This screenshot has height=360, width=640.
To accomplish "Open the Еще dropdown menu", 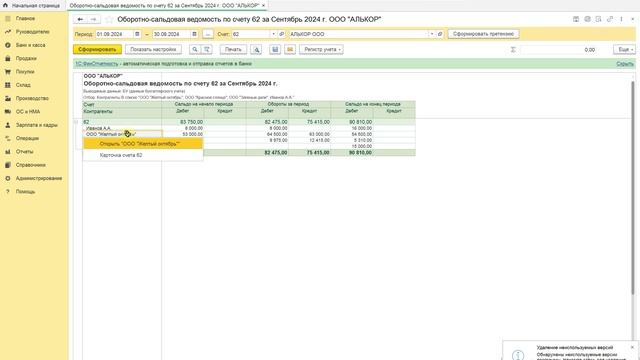I will pos(624,49).
